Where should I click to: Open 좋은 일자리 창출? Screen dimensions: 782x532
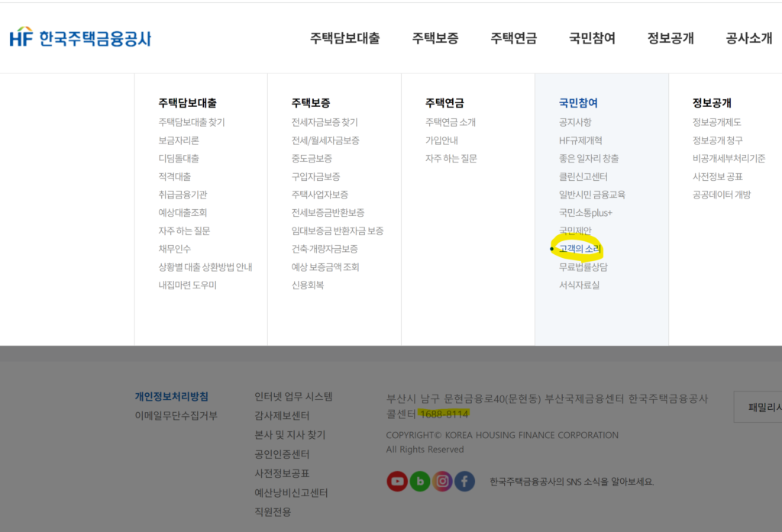[589, 159]
